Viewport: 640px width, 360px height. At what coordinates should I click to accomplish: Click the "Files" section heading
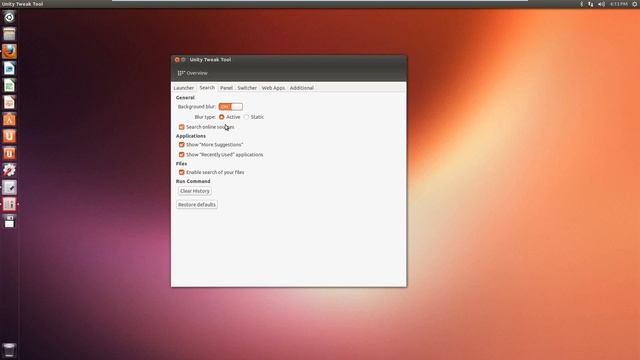tap(181, 164)
